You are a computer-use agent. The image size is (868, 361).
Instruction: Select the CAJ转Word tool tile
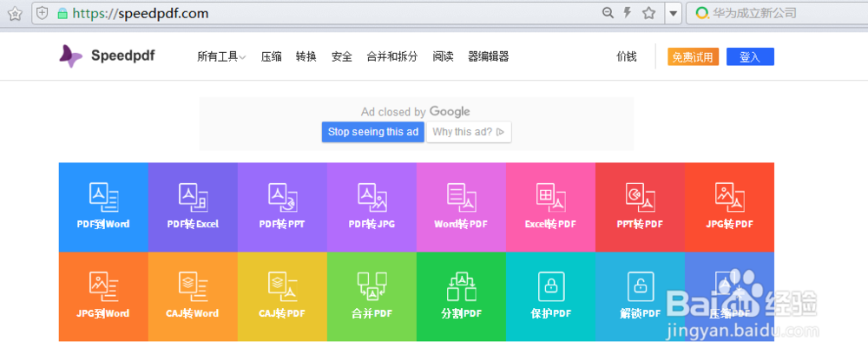point(193,297)
